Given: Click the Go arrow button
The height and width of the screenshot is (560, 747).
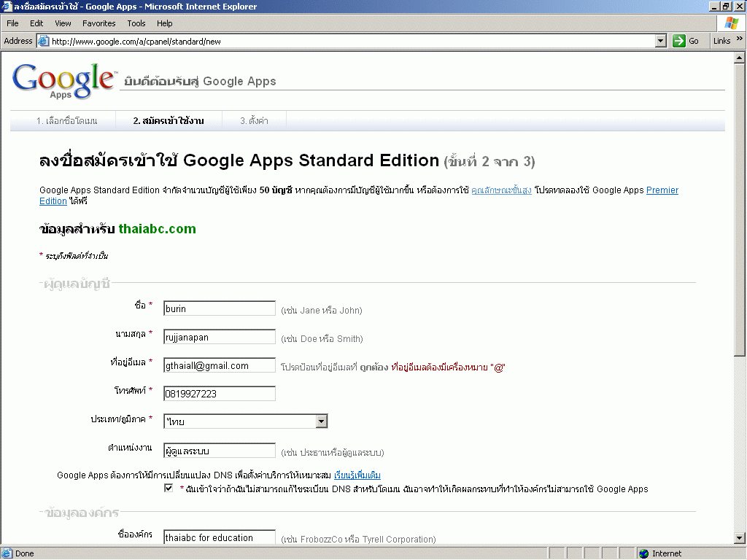Looking at the screenshot, I should [679, 41].
